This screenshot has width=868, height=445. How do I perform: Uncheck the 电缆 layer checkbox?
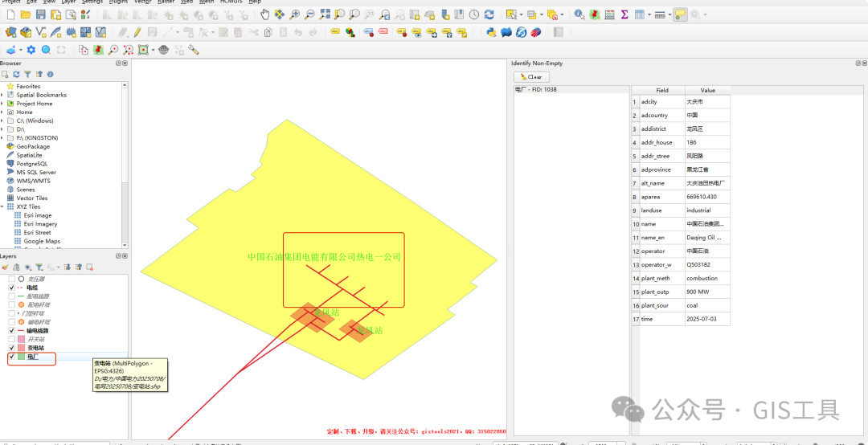(11, 288)
